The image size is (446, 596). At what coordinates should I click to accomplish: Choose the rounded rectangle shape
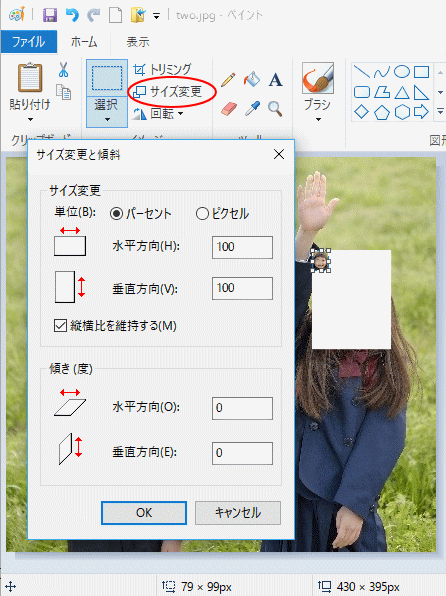[362, 92]
